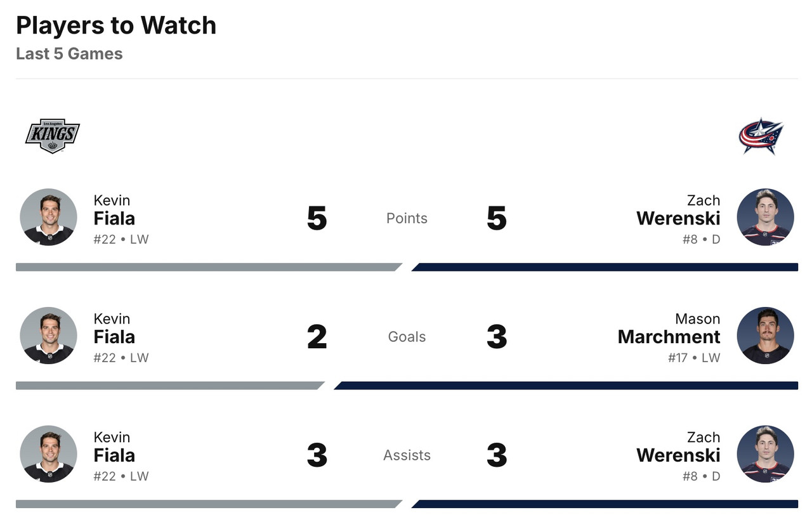This screenshot has width=812, height=522.
Task: Click the Goals stat label
Action: 407,337
